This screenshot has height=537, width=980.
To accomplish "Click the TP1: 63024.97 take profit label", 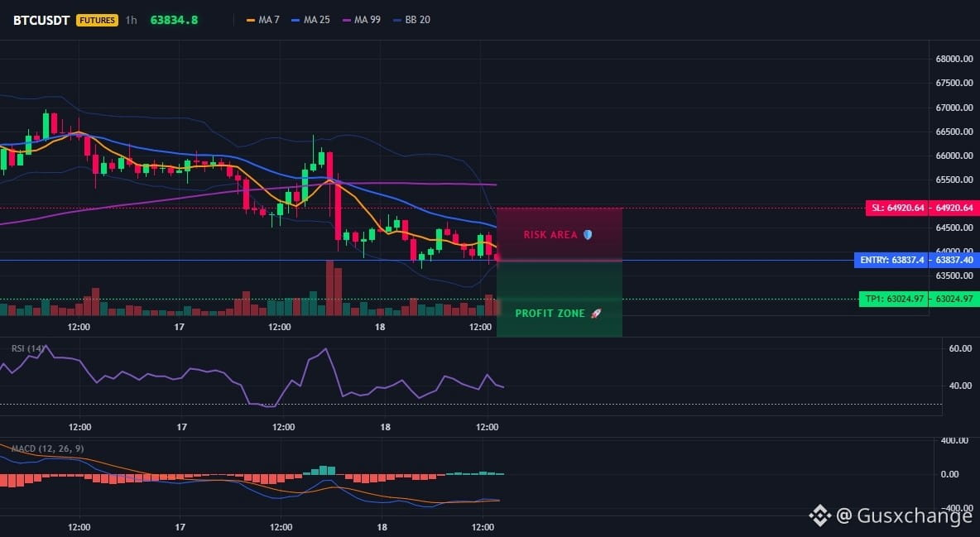I will 894,299.
